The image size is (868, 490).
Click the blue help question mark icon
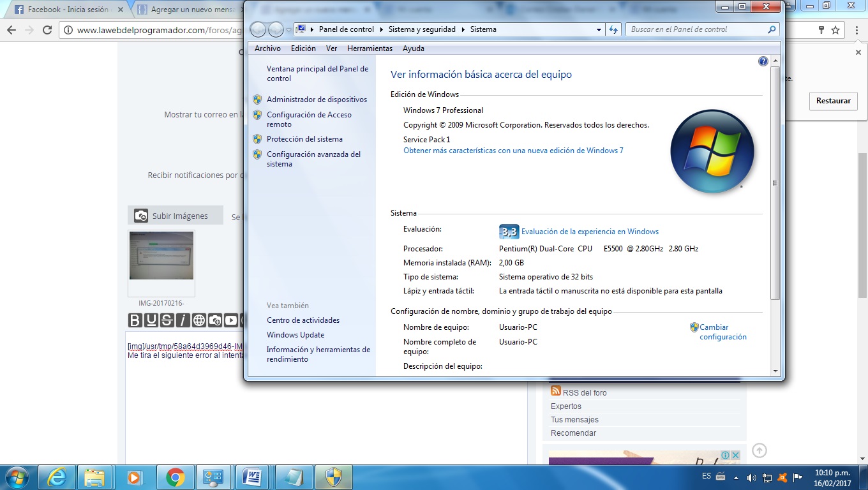763,61
